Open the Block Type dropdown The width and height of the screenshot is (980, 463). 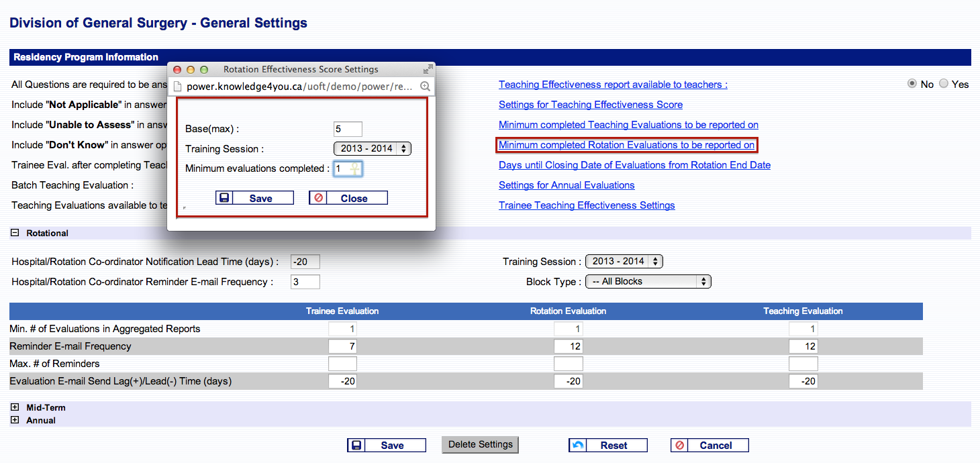[x=648, y=282]
